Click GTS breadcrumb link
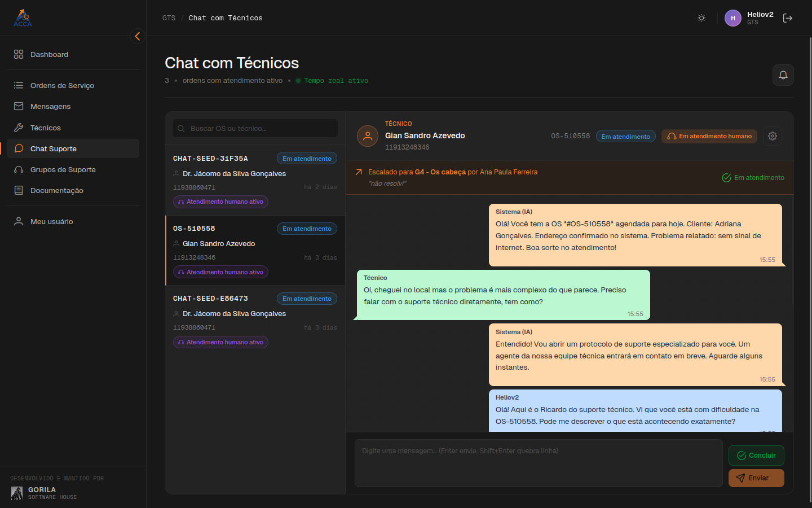Image resolution: width=812 pixels, height=508 pixels. click(169, 18)
